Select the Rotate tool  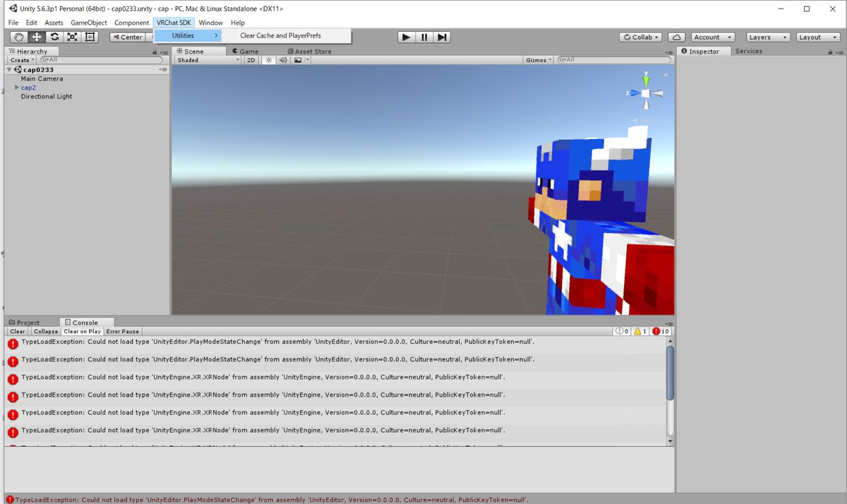pyautogui.click(x=54, y=37)
